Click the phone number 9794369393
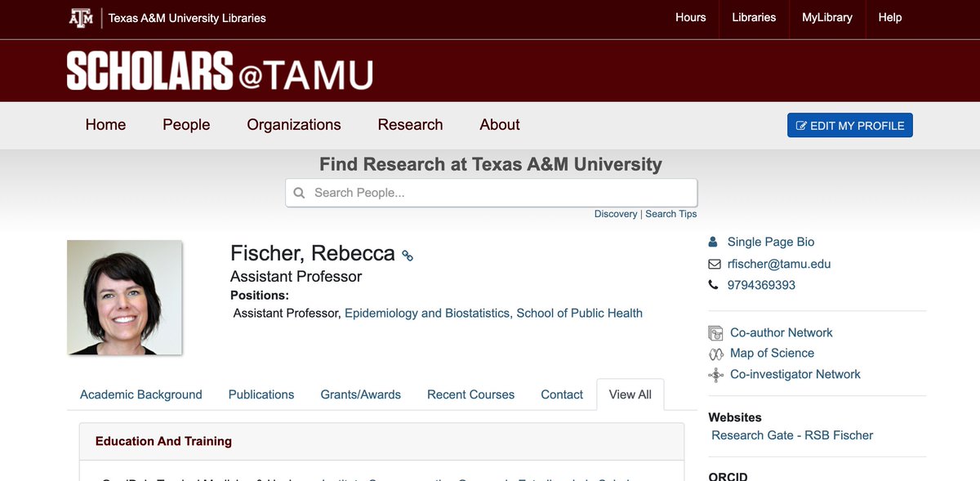Screen dimensions: 980x481 [x=761, y=285]
